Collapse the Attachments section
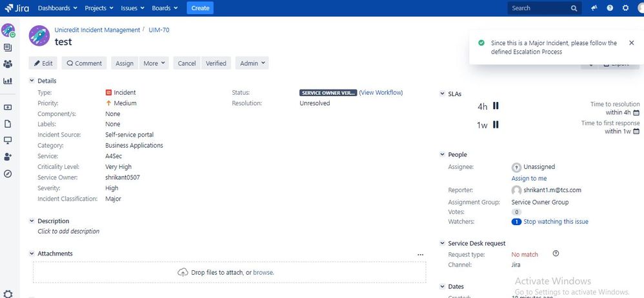The width and height of the screenshot is (644, 298). point(32,253)
